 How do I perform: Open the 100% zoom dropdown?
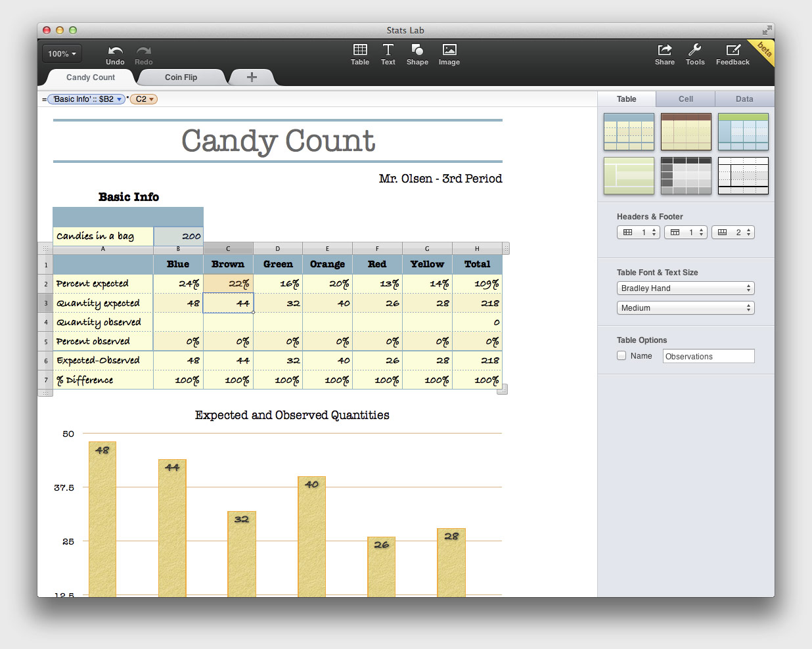(x=62, y=54)
